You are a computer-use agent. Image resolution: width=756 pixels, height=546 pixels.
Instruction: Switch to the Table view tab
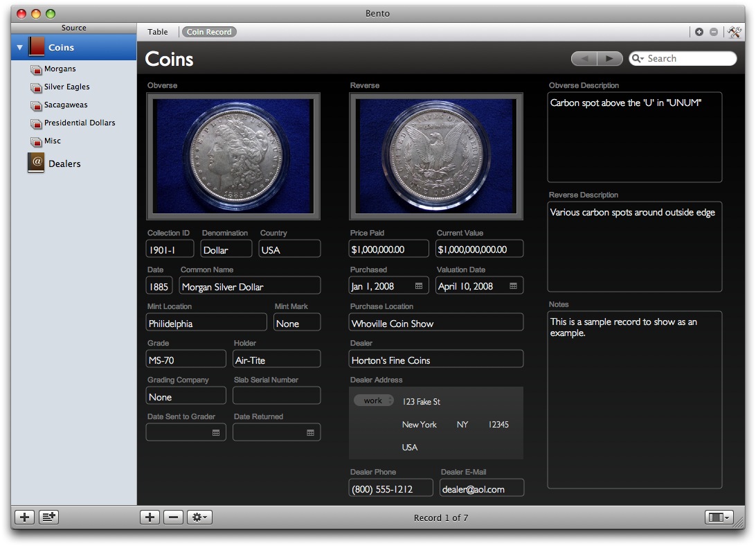[x=158, y=32]
